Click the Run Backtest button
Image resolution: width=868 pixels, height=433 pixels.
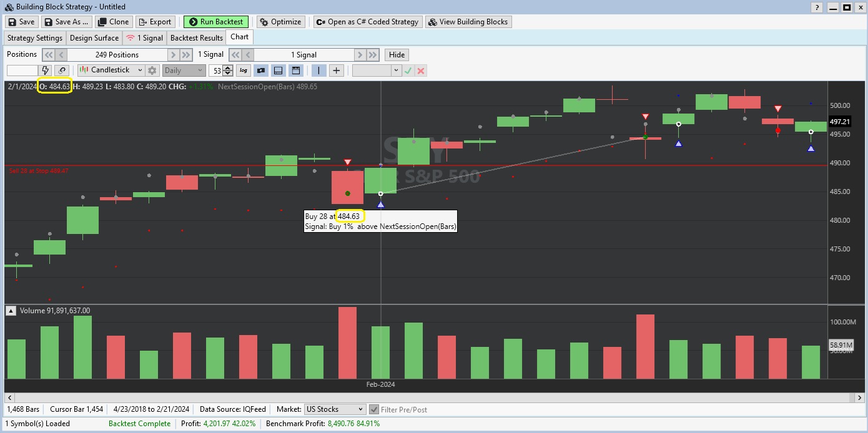click(x=216, y=22)
